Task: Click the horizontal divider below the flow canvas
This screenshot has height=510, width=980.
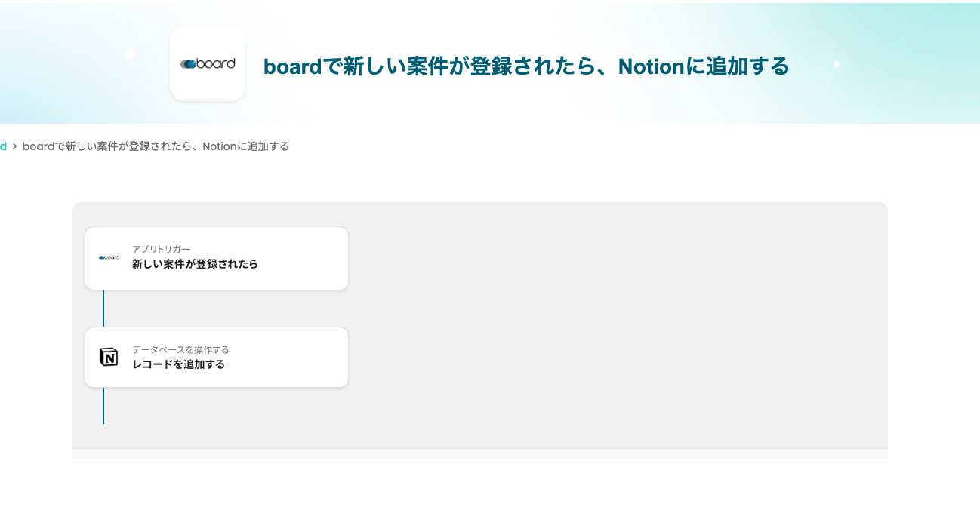Action: click(x=480, y=459)
